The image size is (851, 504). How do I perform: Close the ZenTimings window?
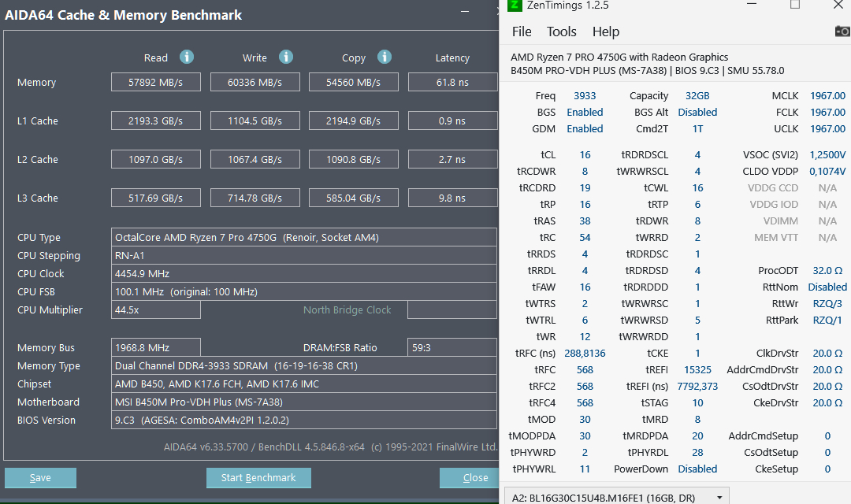(x=838, y=5)
